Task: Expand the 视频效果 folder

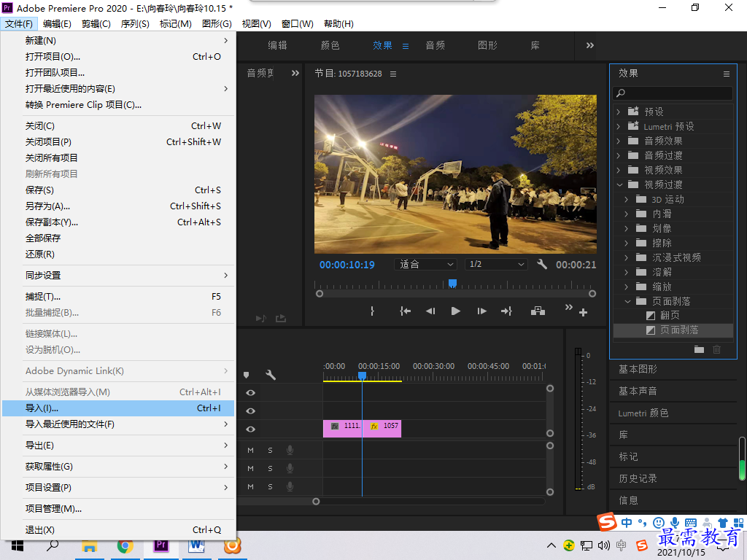Action: [619, 170]
